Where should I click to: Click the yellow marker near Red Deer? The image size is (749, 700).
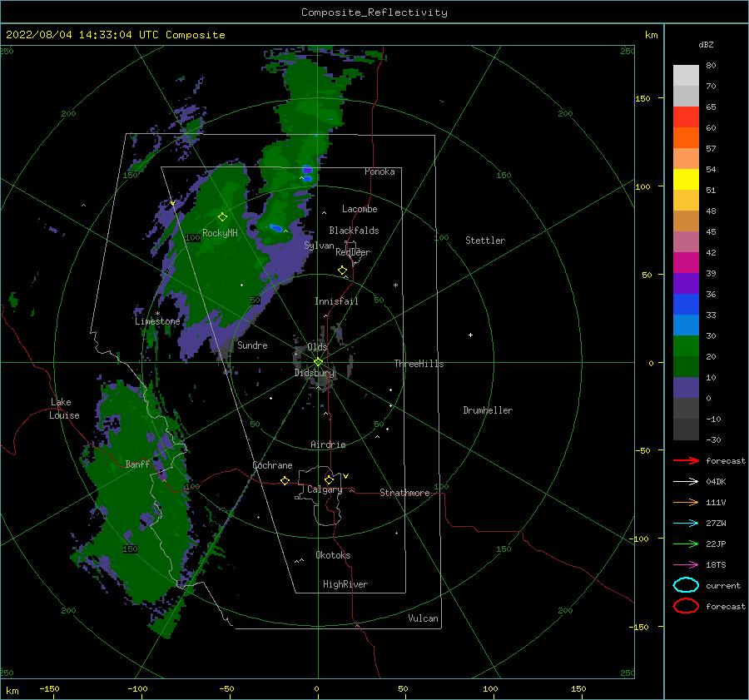click(343, 271)
